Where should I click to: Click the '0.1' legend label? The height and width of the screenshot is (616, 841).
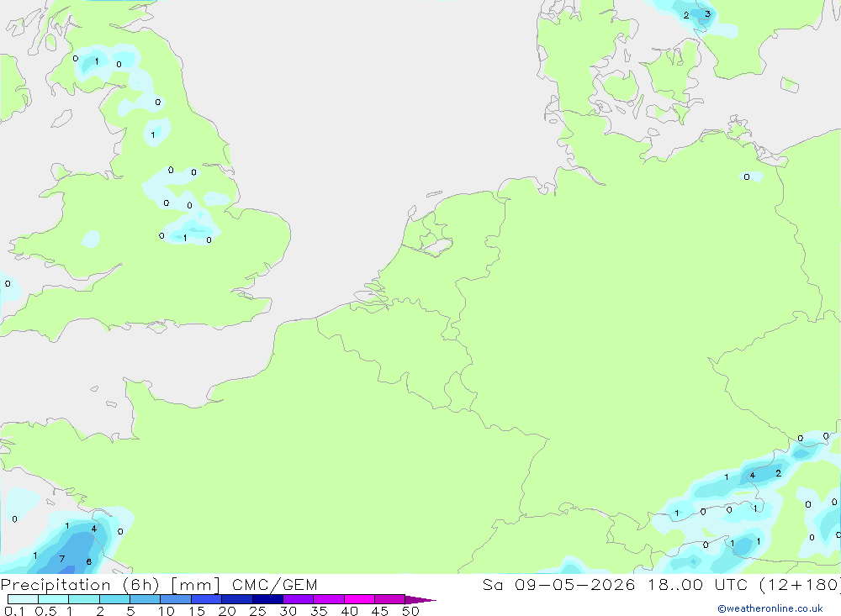[x=14, y=611]
